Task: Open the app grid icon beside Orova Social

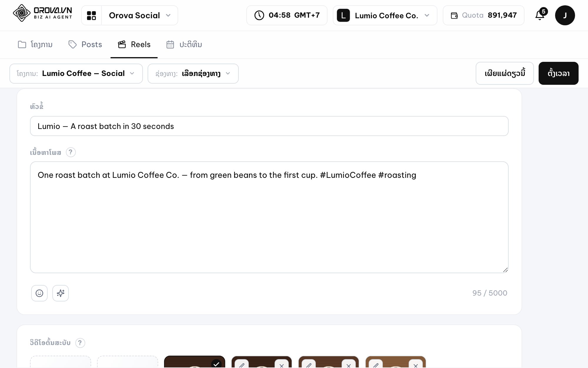Action: (91, 15)
